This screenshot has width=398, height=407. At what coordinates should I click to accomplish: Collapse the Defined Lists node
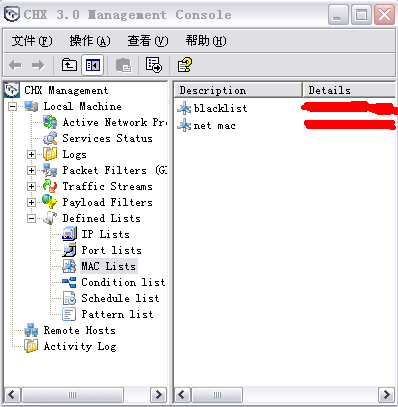(x=31, y=218)
